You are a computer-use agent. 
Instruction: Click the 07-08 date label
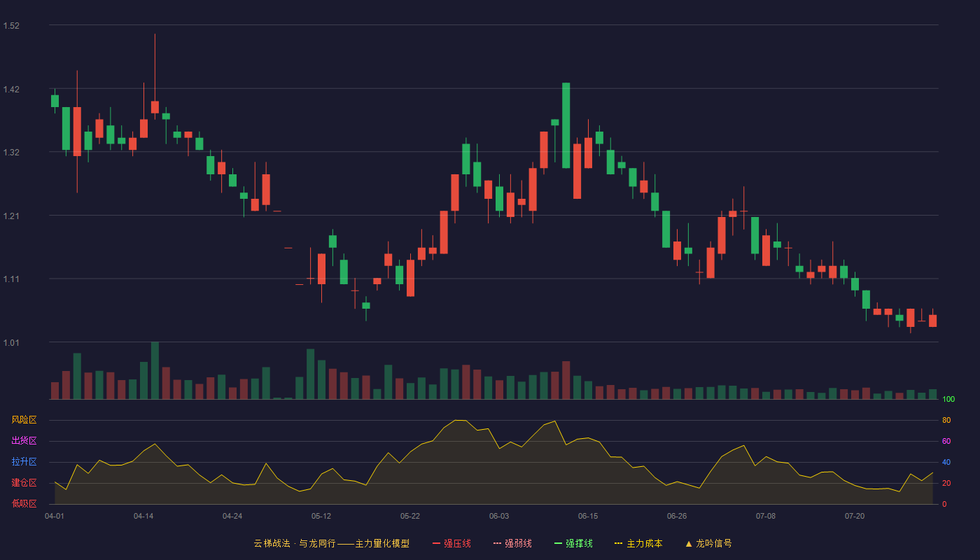click(x=766, y=516)
